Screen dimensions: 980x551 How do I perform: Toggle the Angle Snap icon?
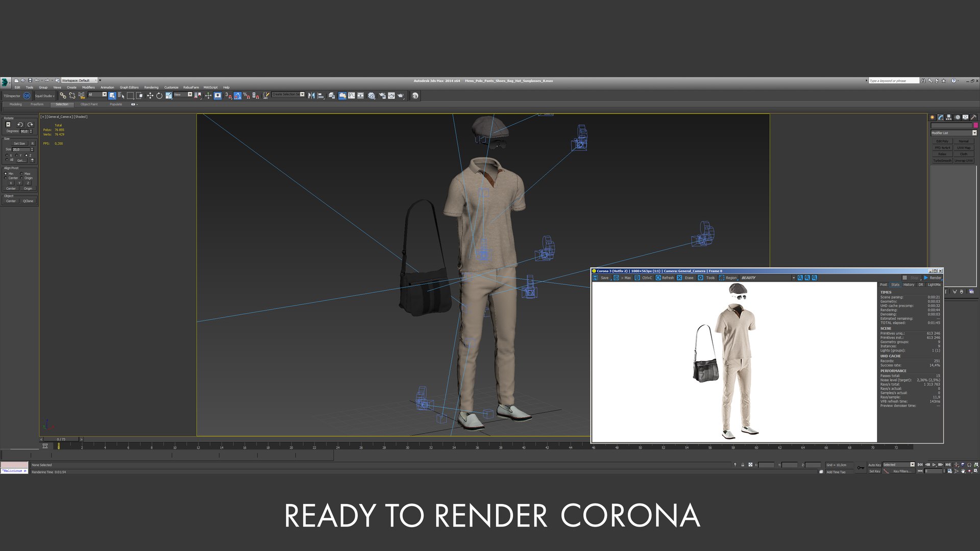(x=237, y=95)
